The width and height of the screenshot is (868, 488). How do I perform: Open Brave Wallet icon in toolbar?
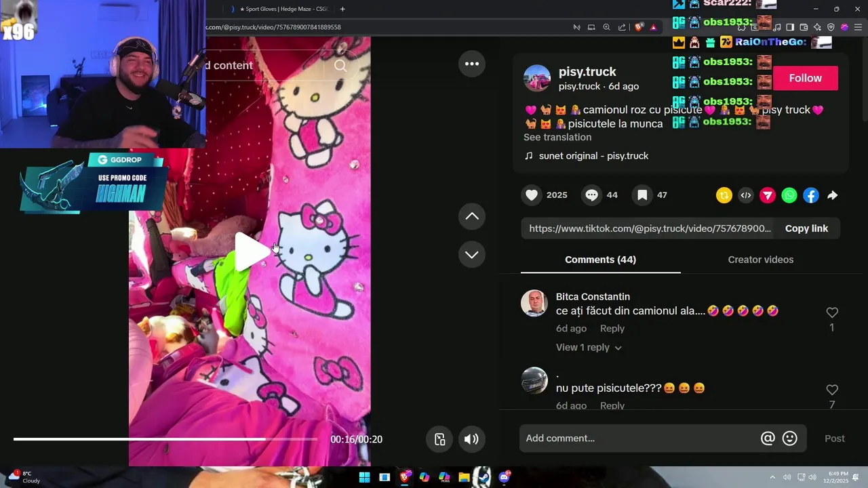pos(804,27)
